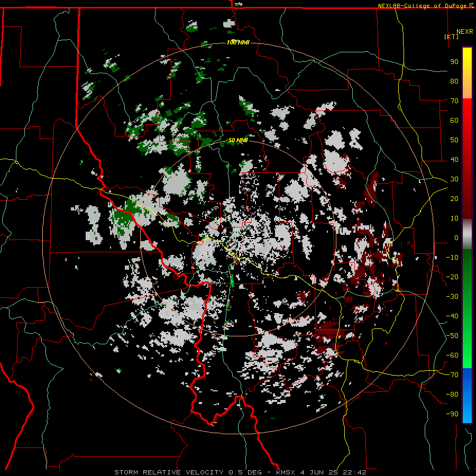Click the 100 NMI range ring label
Image resolution: width=476 pixels, height=476 pixels.
point(238,42)
